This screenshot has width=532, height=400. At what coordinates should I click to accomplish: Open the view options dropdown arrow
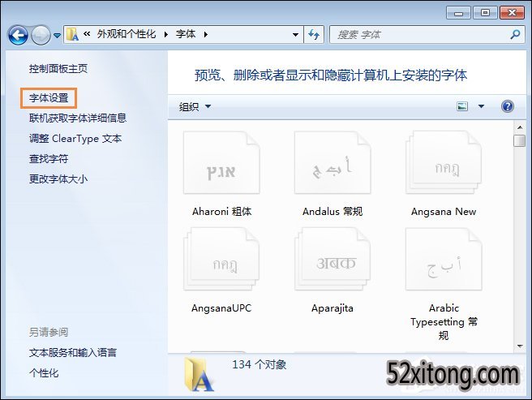481,106
